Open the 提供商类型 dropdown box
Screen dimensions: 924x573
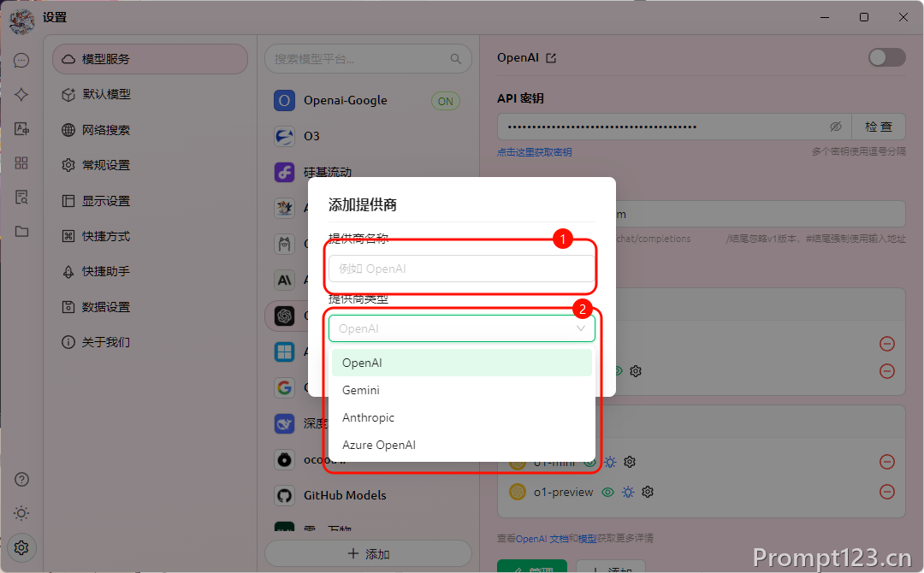click(x=462, y=328)
